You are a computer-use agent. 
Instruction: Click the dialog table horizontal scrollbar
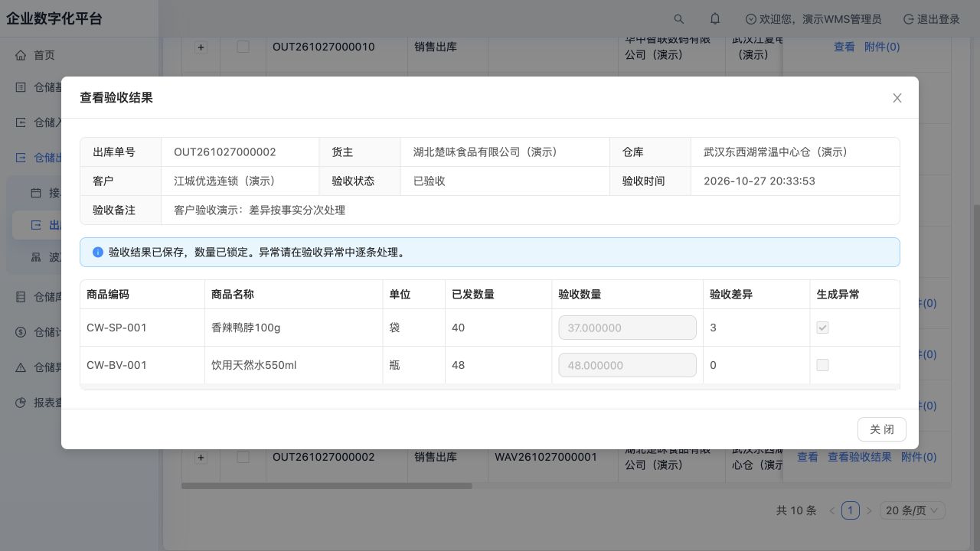coord(490,386)
